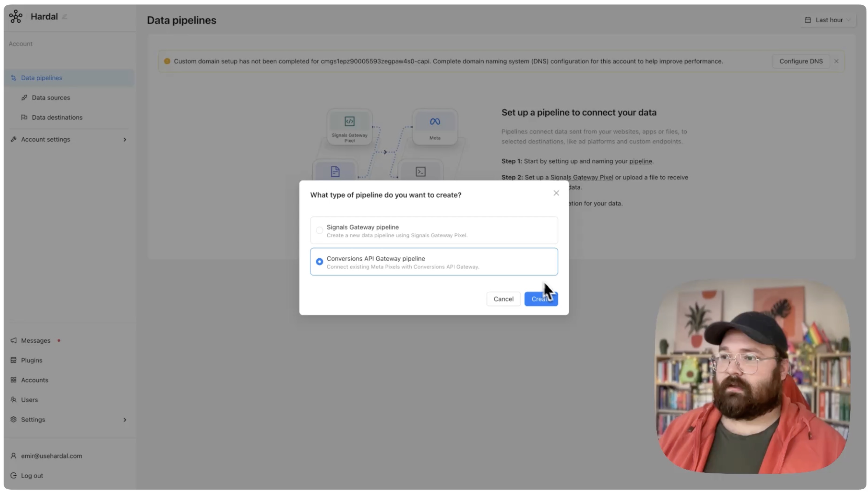Click the Configure DNS button
The height and width of the screenshot is (492, 868).
tap(800, 61)
